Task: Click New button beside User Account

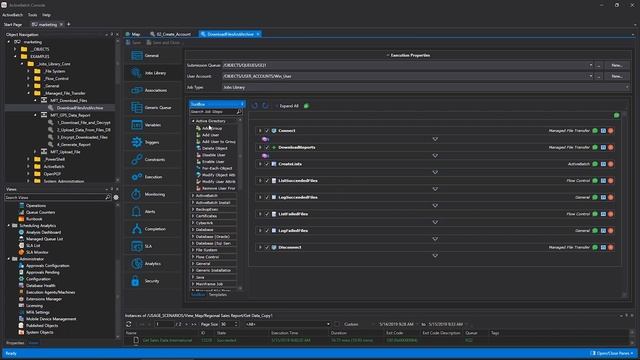Action: 617,76
